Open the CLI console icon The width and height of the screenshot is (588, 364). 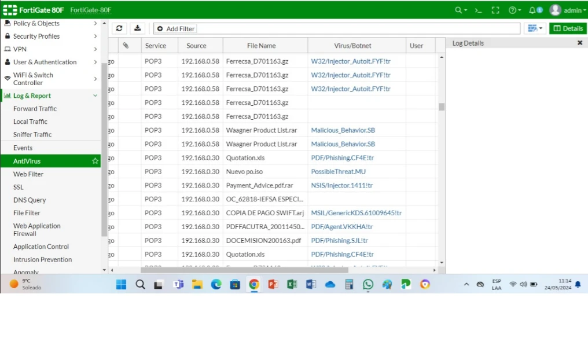(x=478, y=10)
